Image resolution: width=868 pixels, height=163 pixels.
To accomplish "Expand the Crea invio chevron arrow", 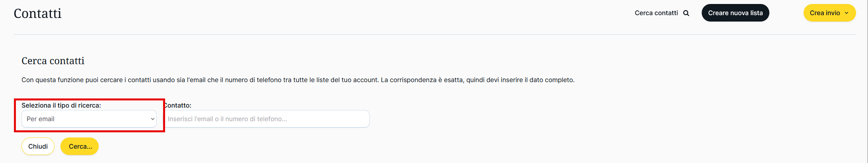I will pos(847,13).
